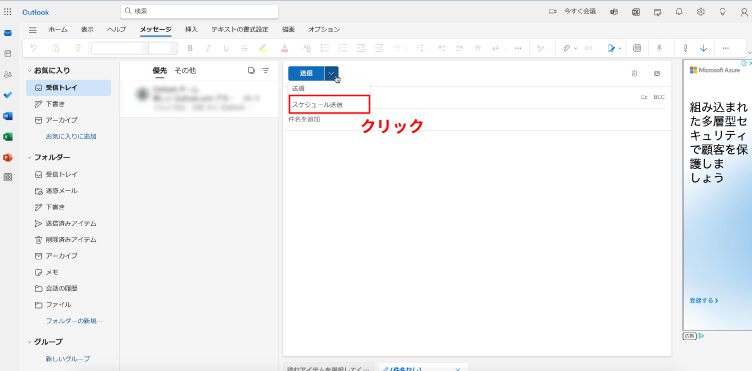This screenshot has width=752, height=371.
Task: Open the ヘルプ ribbon tab
Action: (x=117, y=30)
